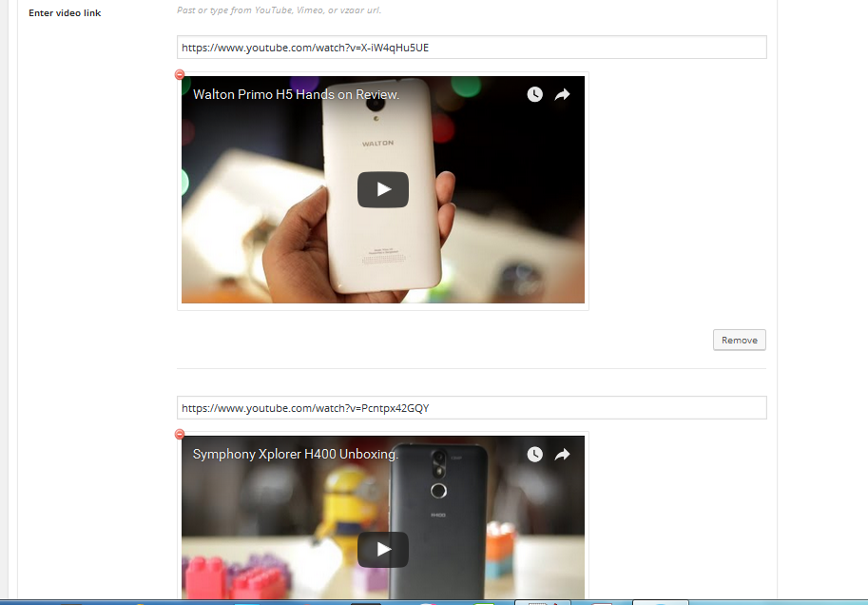Click the first video URL input field
Image resolution: width=868 pixels, height=605 pixels.
[x=472, y=48]
